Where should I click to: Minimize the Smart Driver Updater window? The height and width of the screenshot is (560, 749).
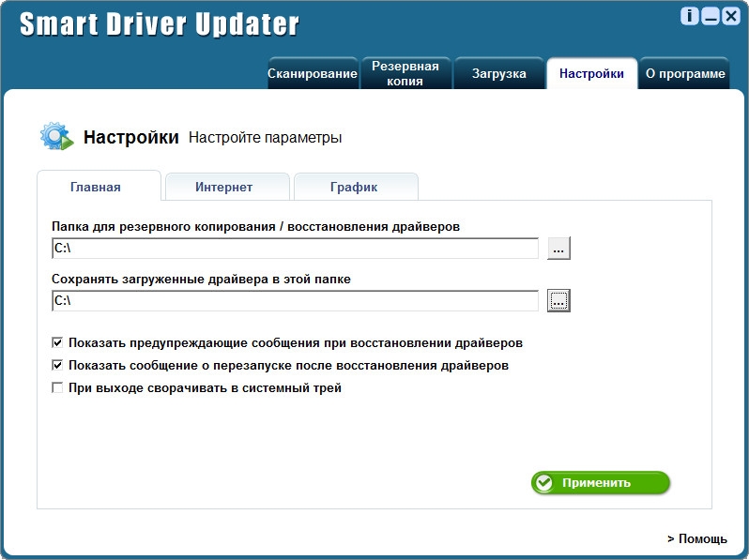711,16
